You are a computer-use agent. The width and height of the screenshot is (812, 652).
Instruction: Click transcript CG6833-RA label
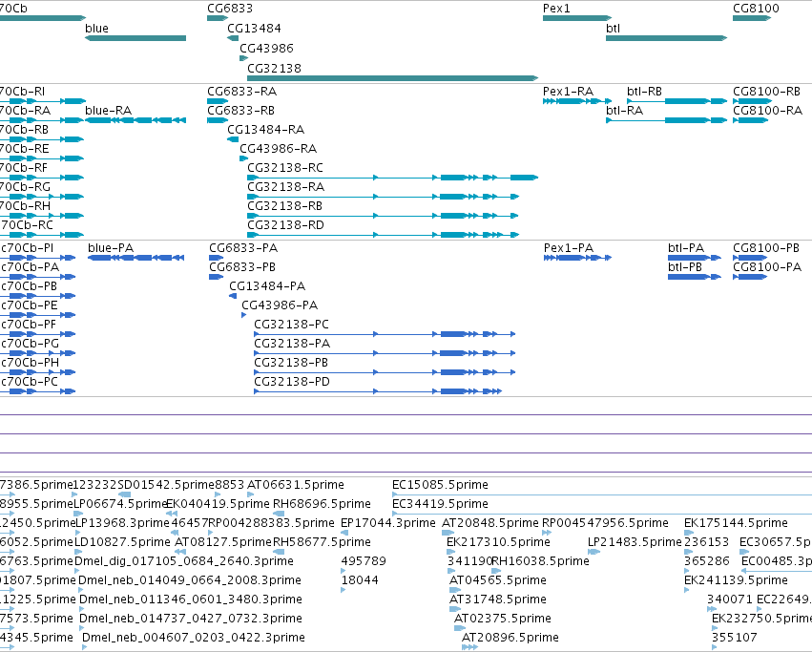pyautogui.click(x=241, y=92)
